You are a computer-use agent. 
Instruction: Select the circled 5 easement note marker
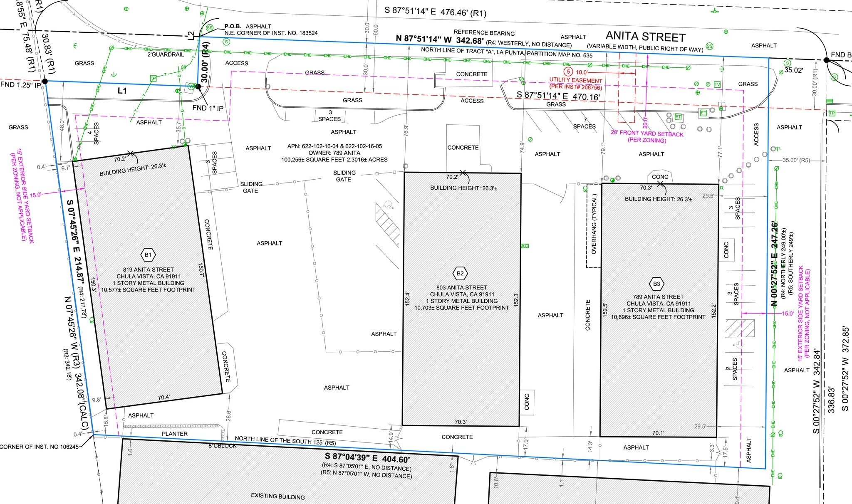pos(569,72)
